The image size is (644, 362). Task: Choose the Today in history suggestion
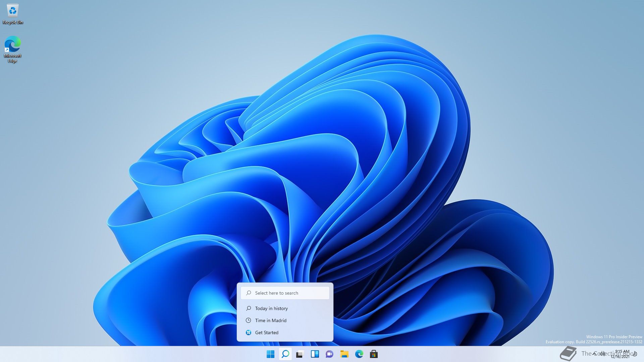click(x=285, y=308)
